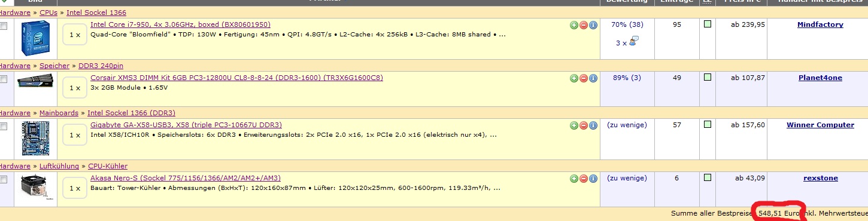Click green plus icon for Akasa Nero-S
The image size is (868, 221).
pyautogui.click(x=574, y=179)
